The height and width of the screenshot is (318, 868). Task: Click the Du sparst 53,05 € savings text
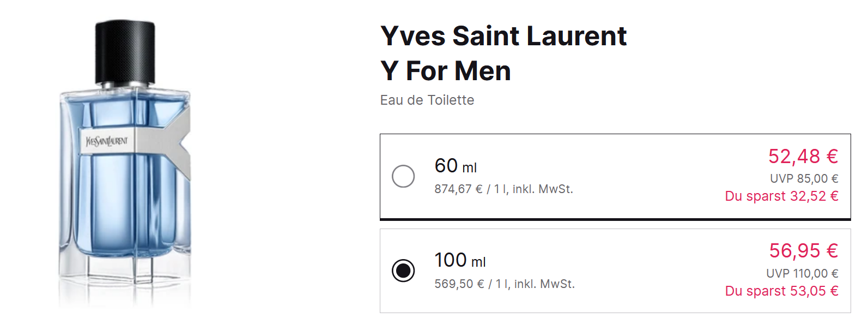(x=781, y=291)
